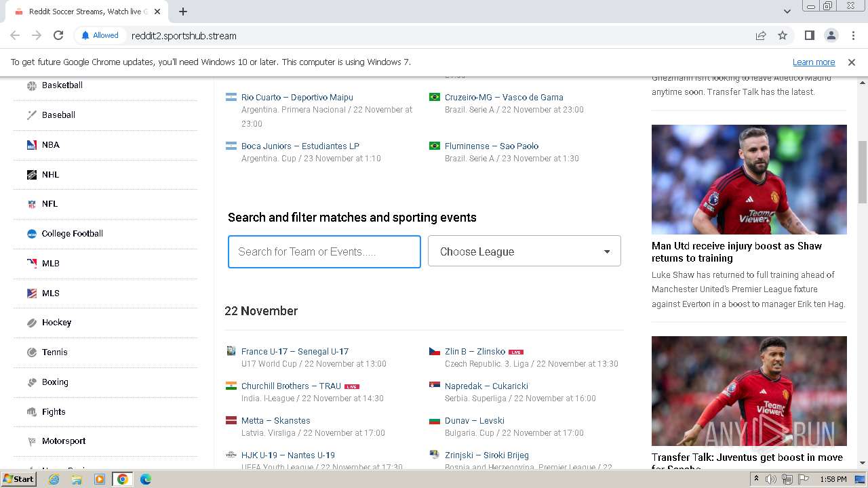Open the Chrome side panel icon
Image resolution: width=868 pixels, height=488 pixels.
[809, 35]
